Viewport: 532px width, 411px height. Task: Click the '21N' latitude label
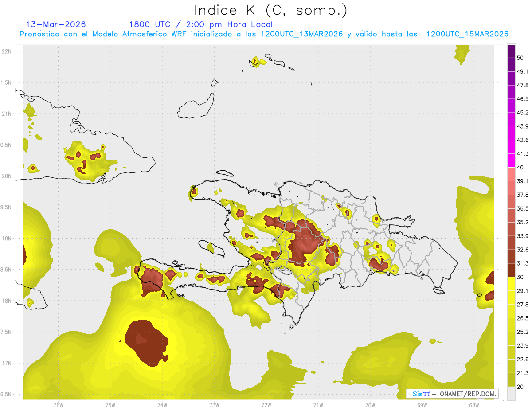[x=7, y=114]
